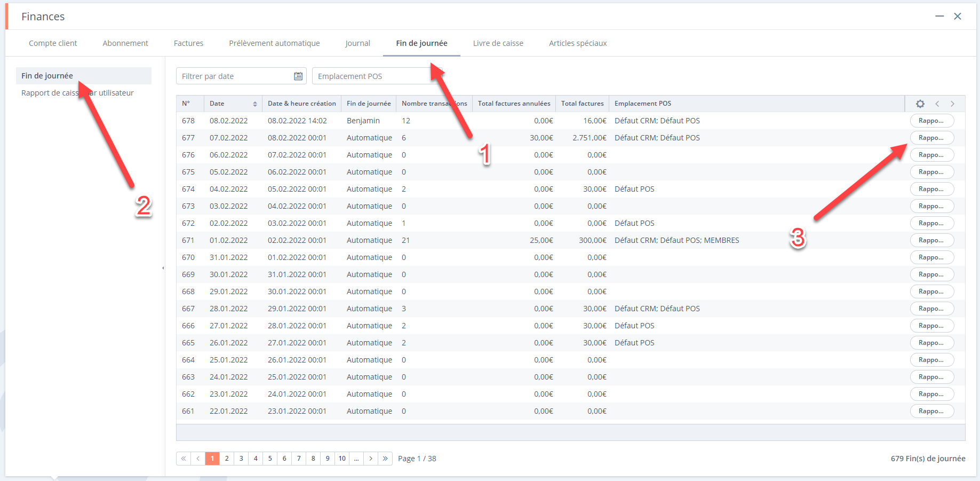The height and width of the screenshot is (481, 980).
Task: Open report for row 667
Action: [932, 309]
